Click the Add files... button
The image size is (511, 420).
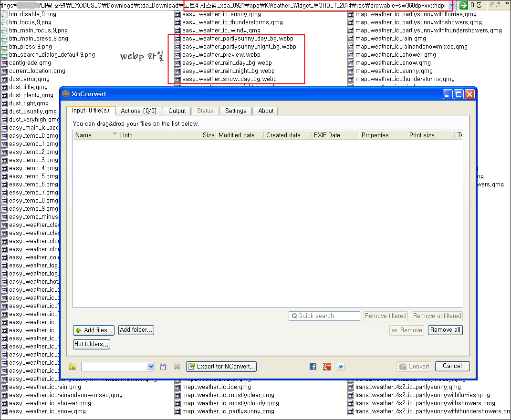pos(94,330)
